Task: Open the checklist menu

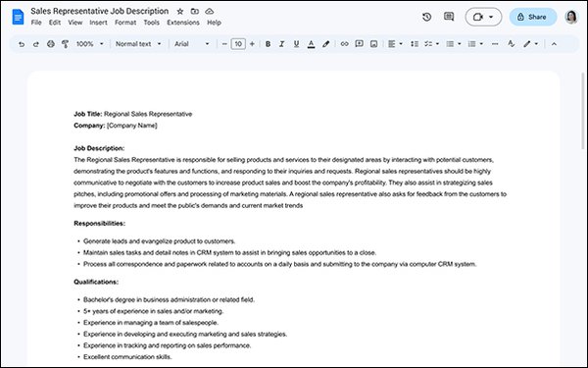Action: coord(431,44)
